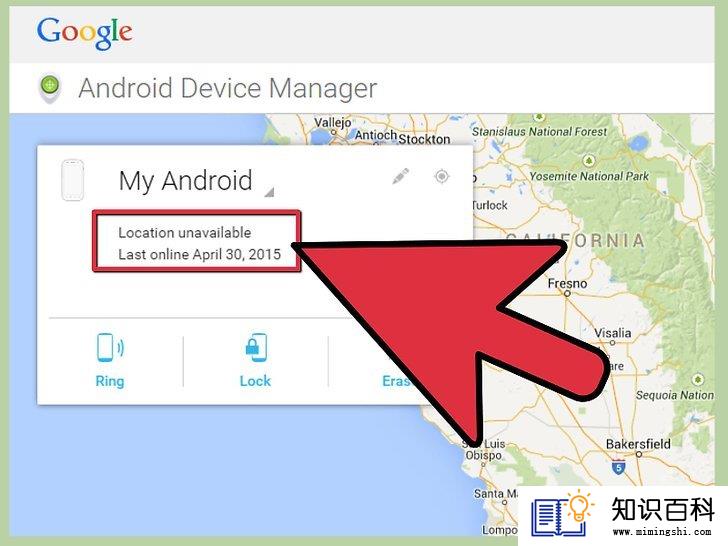
Task: Click the Lock phone icon
Action: tap(256, 347)
